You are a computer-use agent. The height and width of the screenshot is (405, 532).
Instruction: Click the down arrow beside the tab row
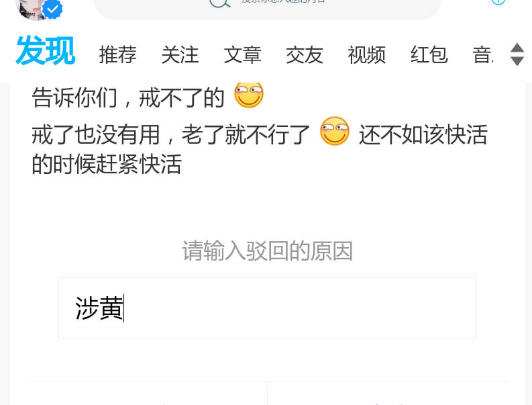pyautogui.click(x=517, y=61)
